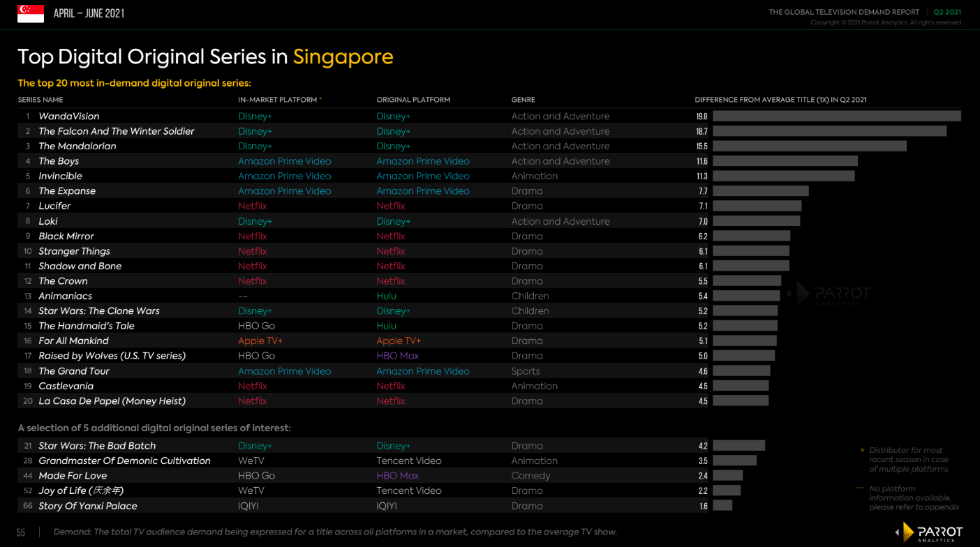Screen dimensions: 980x547
Task: Click the Singapore flag icon
Action: click(x=31, y=13)
